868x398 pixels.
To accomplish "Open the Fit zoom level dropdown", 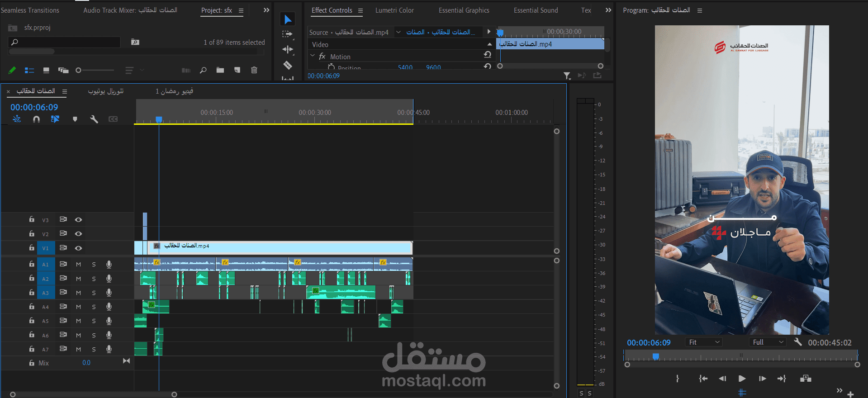I will tap(703, 342).
